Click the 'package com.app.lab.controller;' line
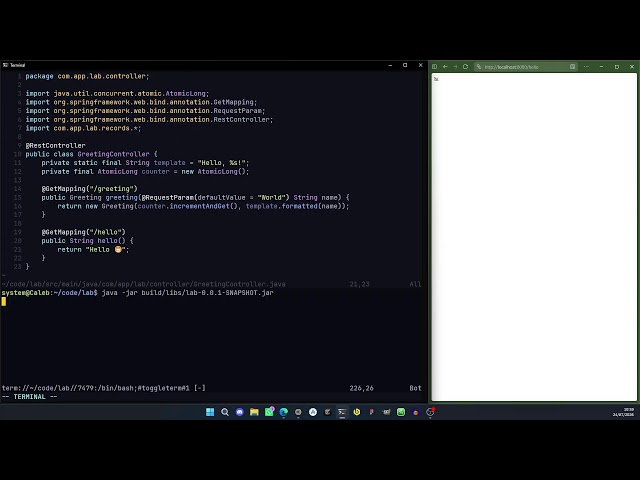The image size is (640, 480). [x=87, y=76]
